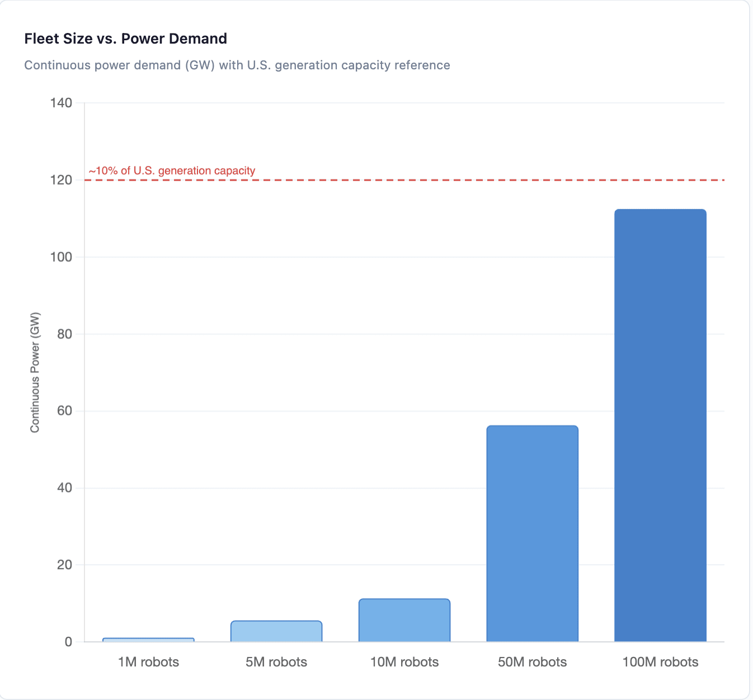Screen dimensions: 753x700
Task: Select the 80 y-axis tick label
Action: coord(65,334)
